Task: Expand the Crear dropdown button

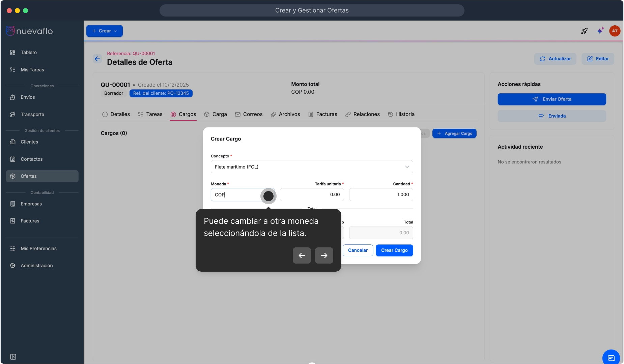Action: (x=104, y=31)
